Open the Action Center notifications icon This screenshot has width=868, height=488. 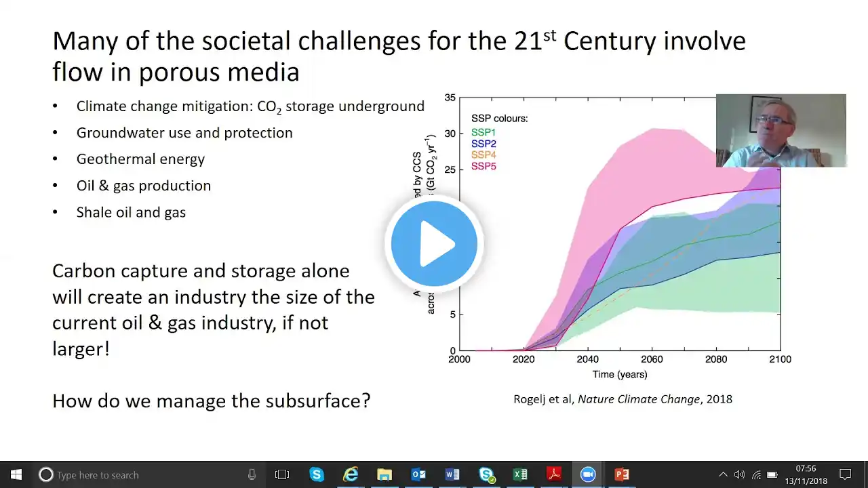tap(846, 474)
